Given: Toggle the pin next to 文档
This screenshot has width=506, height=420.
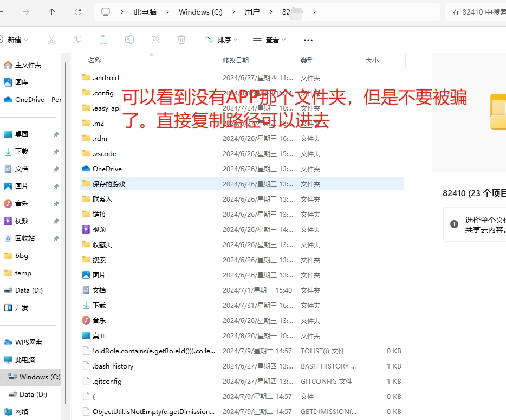Looking at the screenshot, I should tap(56, 169).
